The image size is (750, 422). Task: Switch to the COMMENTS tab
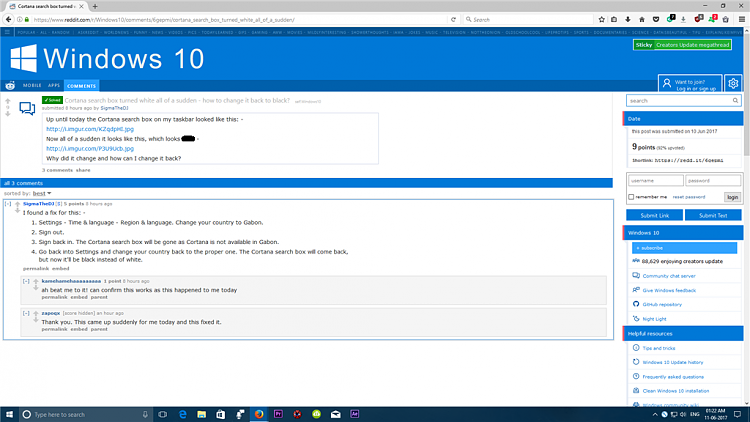pos(81,86)
